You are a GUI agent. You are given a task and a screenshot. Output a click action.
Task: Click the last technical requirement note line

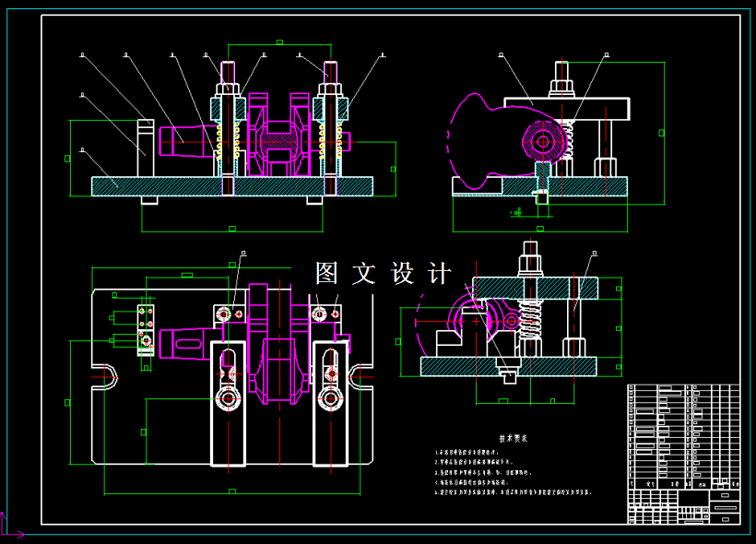[513, 492]
